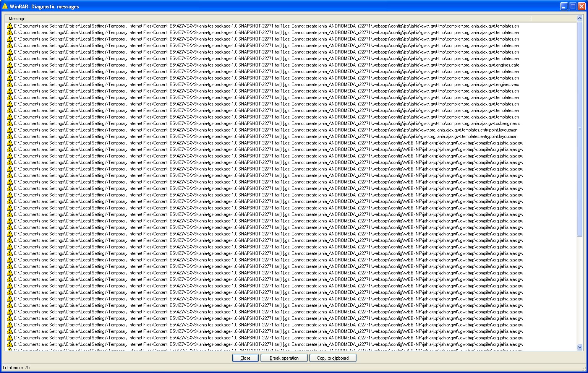Click warning icon of the engines.cate row
Viewport: 588px width, 373px height.
pos(10,65)
